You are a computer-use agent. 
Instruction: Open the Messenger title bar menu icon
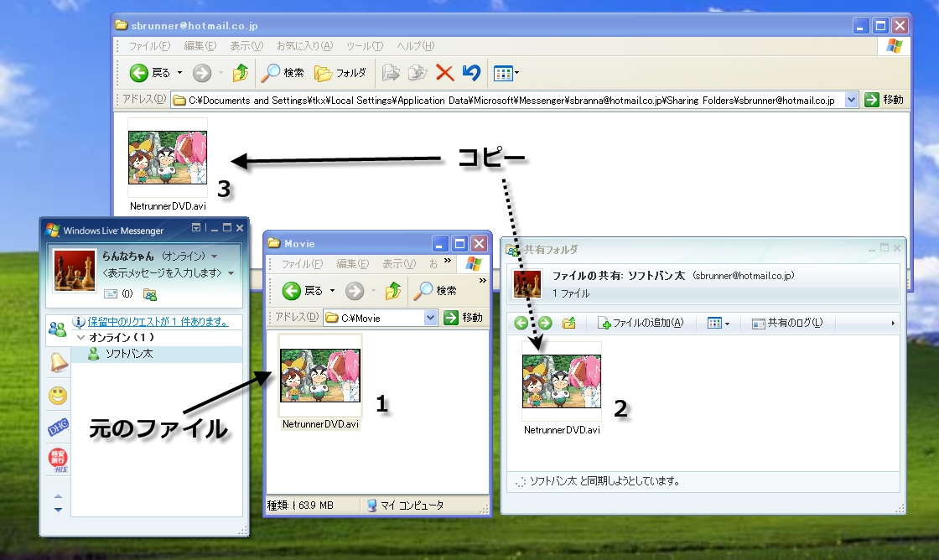196,227
